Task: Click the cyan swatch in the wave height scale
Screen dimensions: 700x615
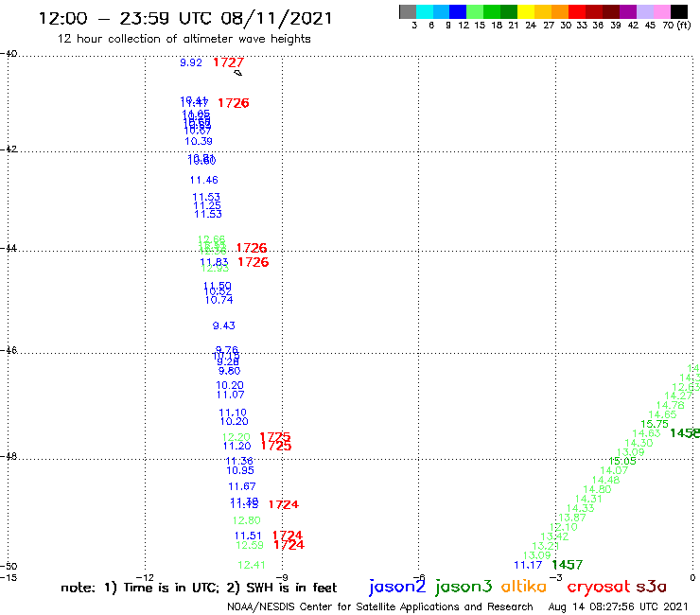Action: click(425, 11)
